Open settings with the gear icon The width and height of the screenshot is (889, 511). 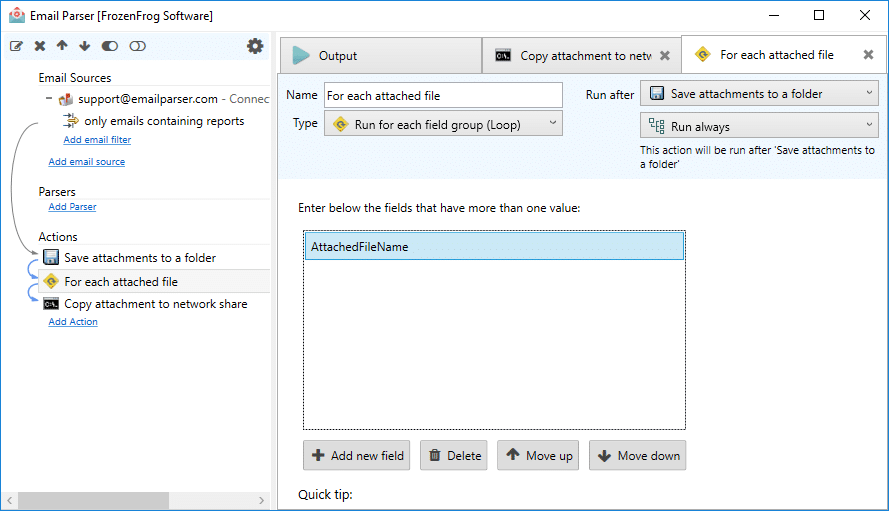255,46
